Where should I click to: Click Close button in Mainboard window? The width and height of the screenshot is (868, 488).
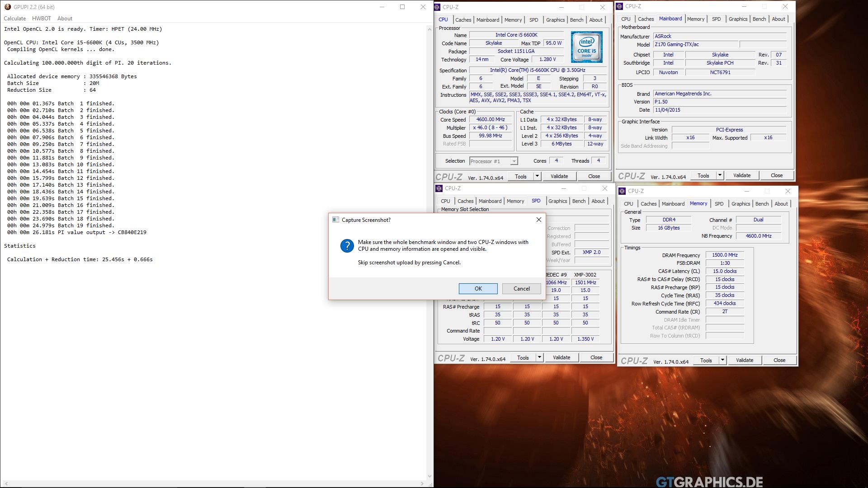[x=776, y=175]
